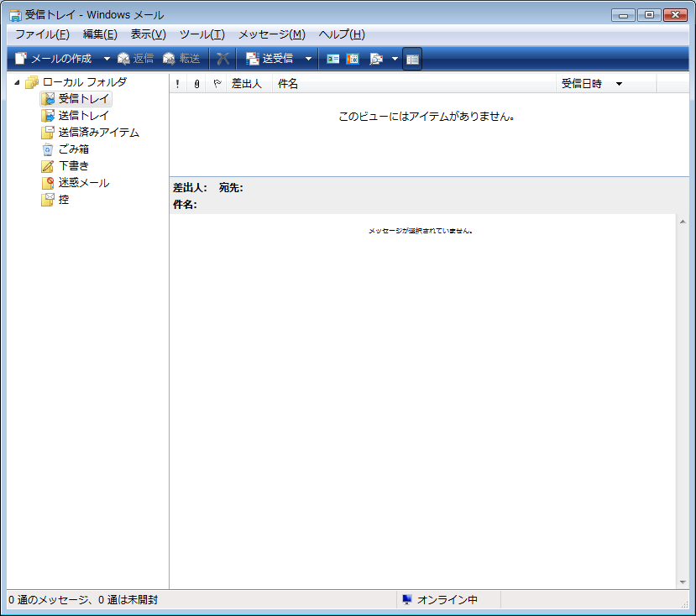Collapse the ローカル フォルダ tree triangle
Image resolution: width=696 pixels, height=616 pixels.
click(x=17, y=82)
